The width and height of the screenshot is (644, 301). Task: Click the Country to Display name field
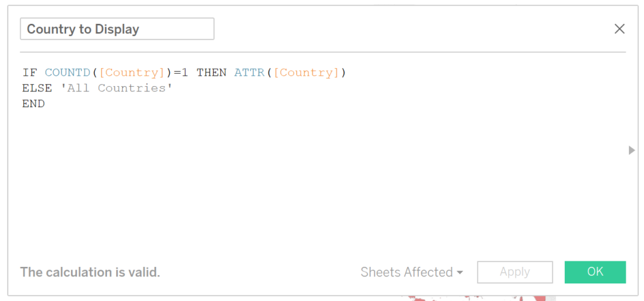[117, 29]
